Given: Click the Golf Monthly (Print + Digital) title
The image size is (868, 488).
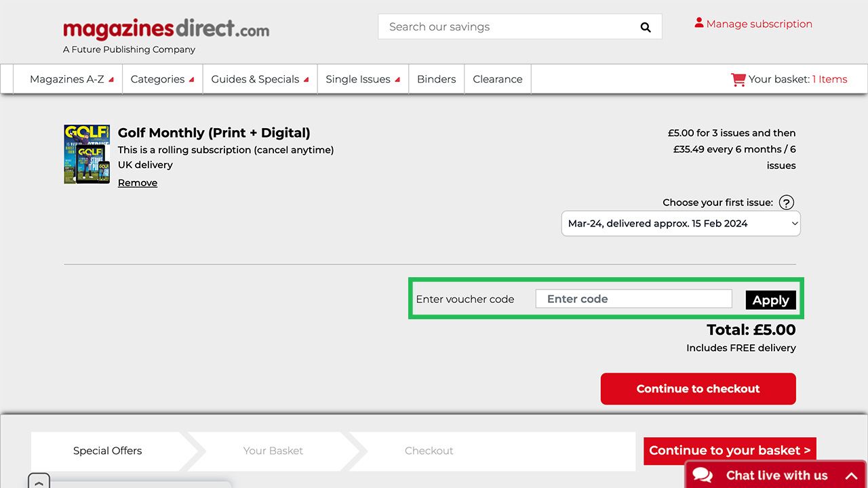Looking at the screenshot, I should [x=214, y=133].
